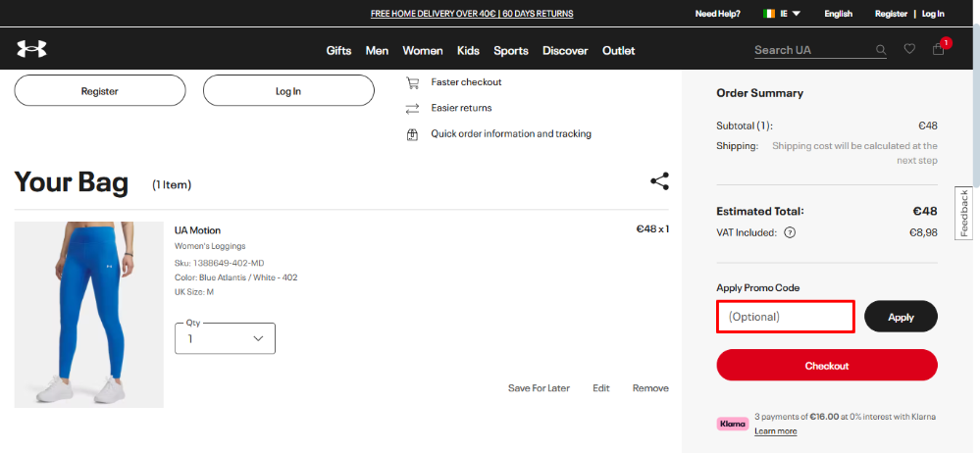Open the Men menu

pyautogui.click(x=377, y=51)
